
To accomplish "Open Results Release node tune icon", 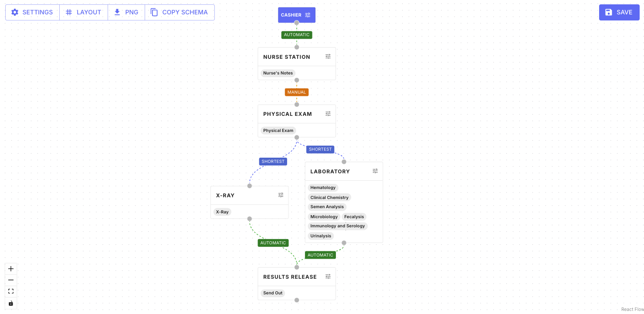I will click(328, 277).
